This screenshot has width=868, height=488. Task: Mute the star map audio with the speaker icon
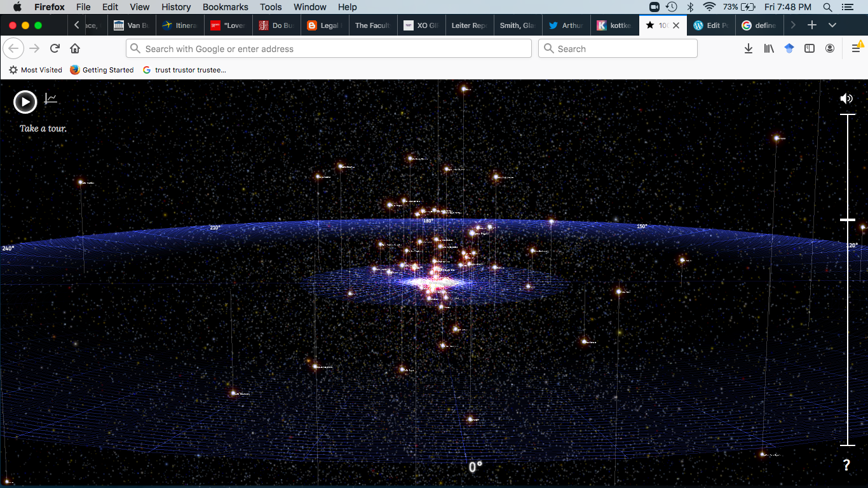[x=846, y=98]
